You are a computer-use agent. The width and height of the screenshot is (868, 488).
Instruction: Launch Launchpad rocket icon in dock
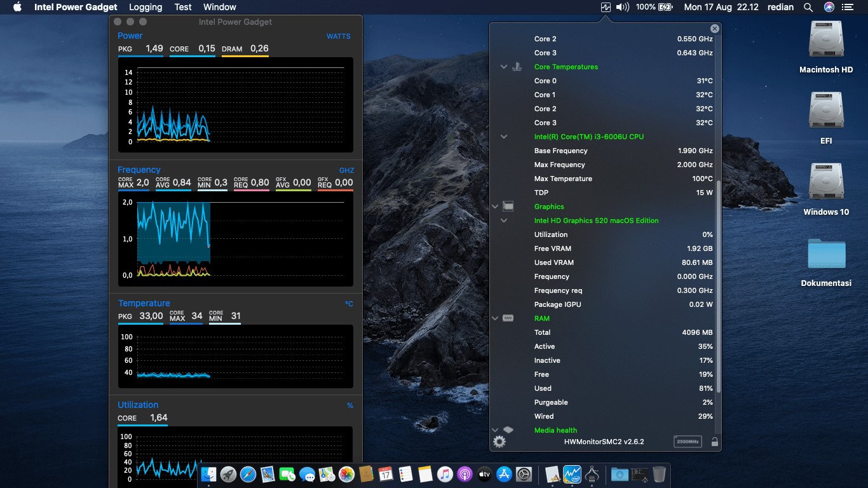point(229,474)
